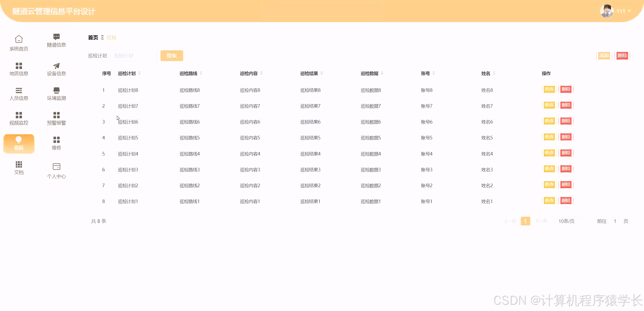Screen dimensions: 644x311
Task: Check the row checkbox for 巡检计划6
Action: (89, 122)
